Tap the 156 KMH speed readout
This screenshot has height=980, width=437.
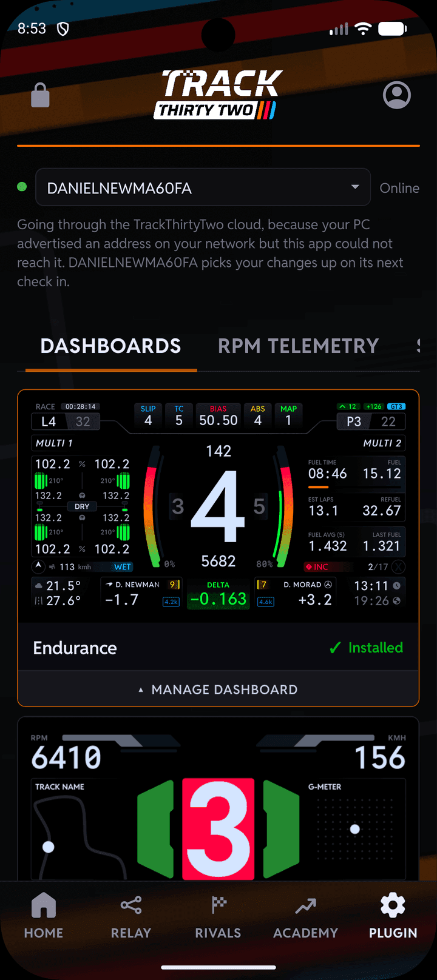click(380, 757)
